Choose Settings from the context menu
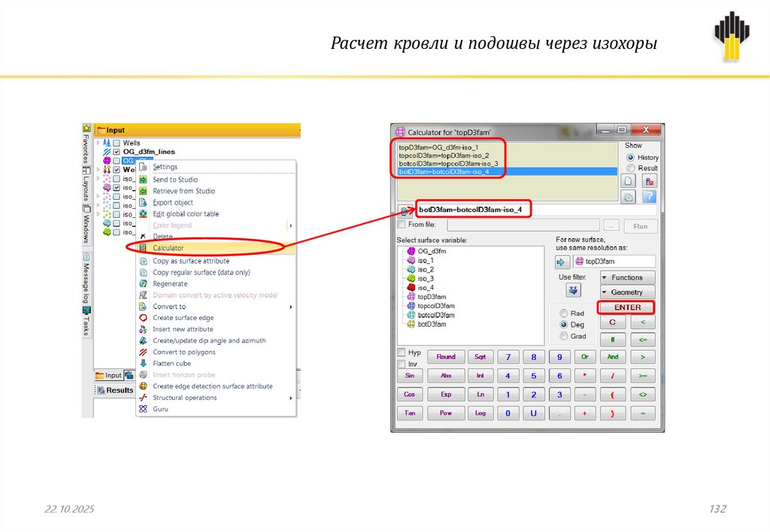 click(216, 167)
